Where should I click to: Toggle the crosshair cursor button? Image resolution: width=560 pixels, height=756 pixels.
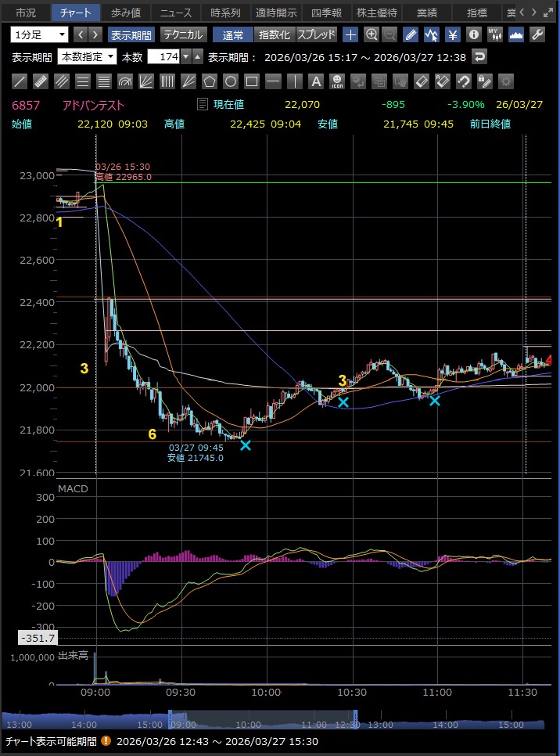point(351,34)
